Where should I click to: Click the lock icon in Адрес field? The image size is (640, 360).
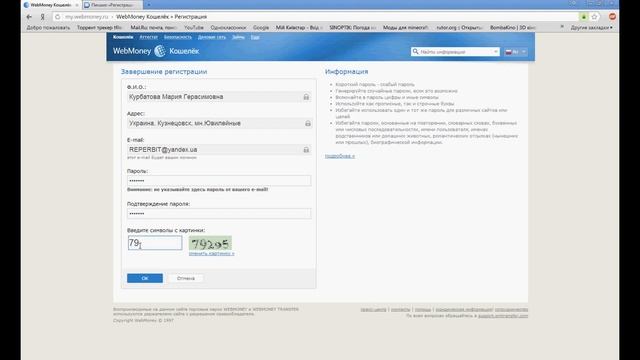coord(308,123)
